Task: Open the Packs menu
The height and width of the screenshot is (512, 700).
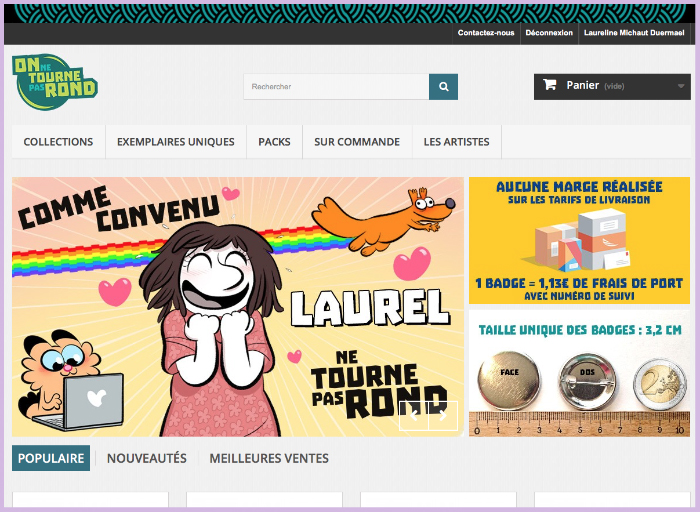Action: point(275,142)
